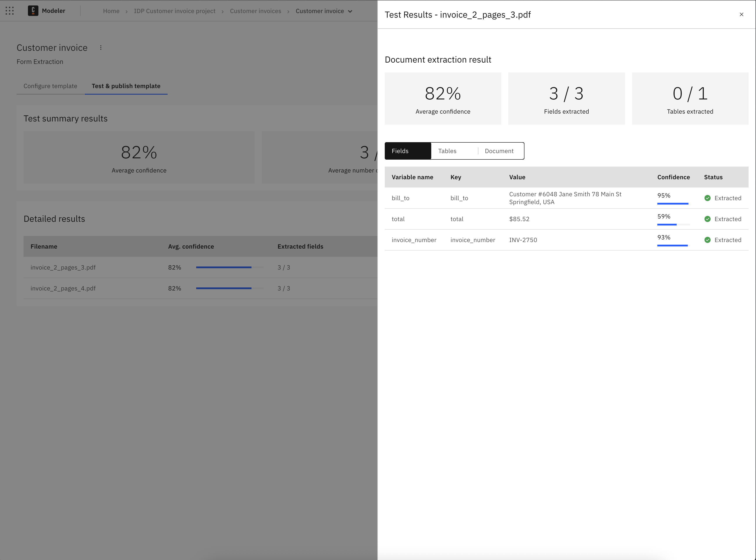Screen dimensions: 756x560
Task: Click the green check icon for bill_to
Action: coord(708,198)
